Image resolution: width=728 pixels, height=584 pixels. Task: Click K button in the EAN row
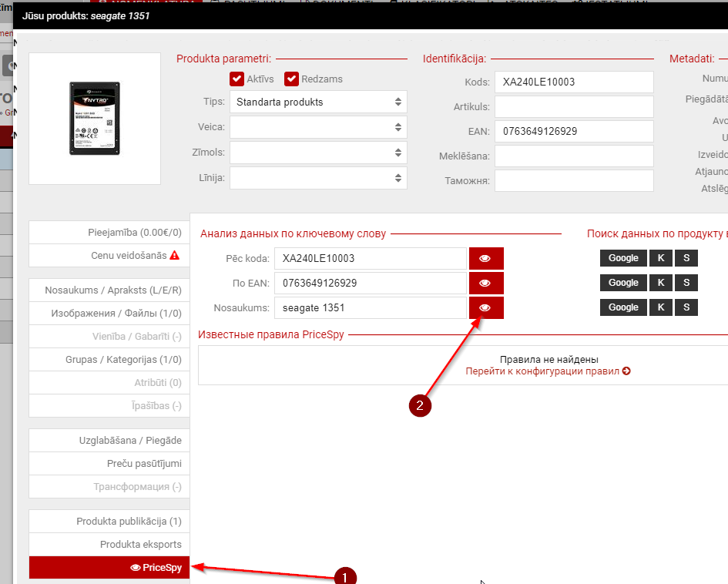tap(660, 283)
